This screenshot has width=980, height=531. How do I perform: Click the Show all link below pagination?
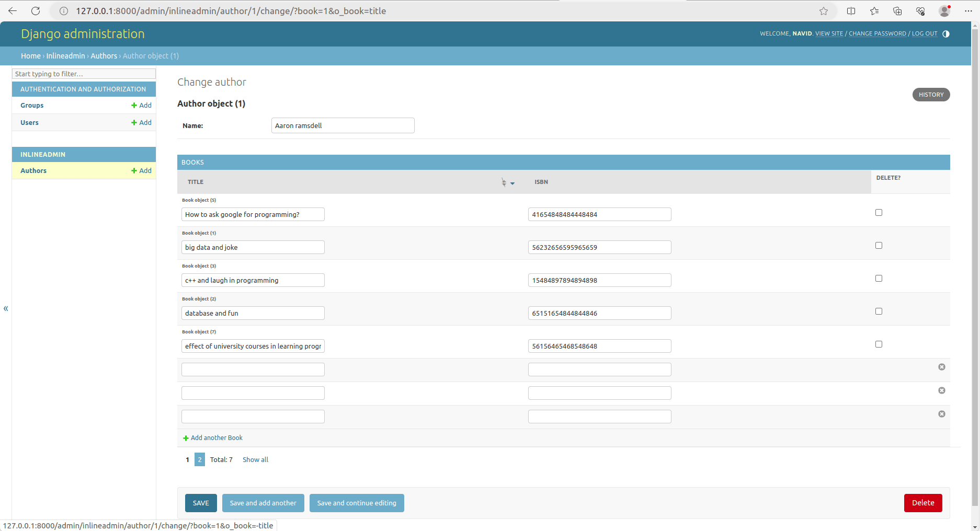(x=255, y=459)
